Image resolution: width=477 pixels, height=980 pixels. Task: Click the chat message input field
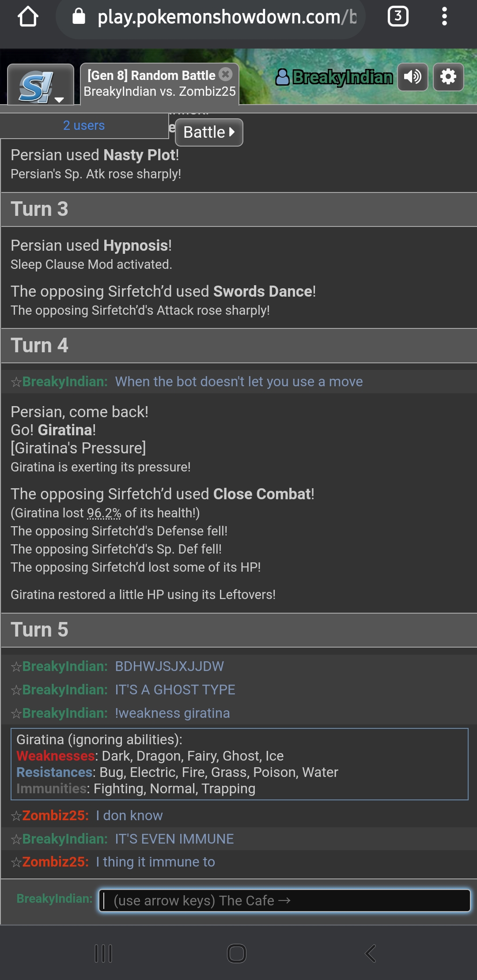284,900
